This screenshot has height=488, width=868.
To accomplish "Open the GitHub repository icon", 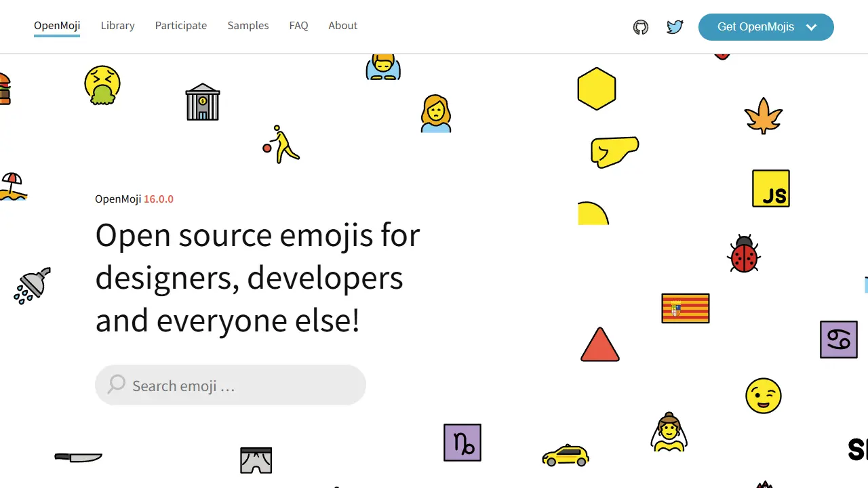I will pos(641,27).
